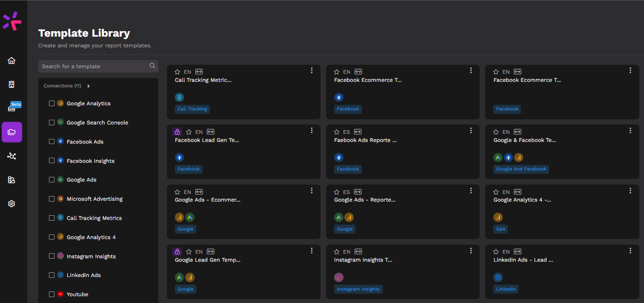Screen dimensions: 644x303
Task: Click the width icon on Instagram Insights template
Action: tap(358, 252)
